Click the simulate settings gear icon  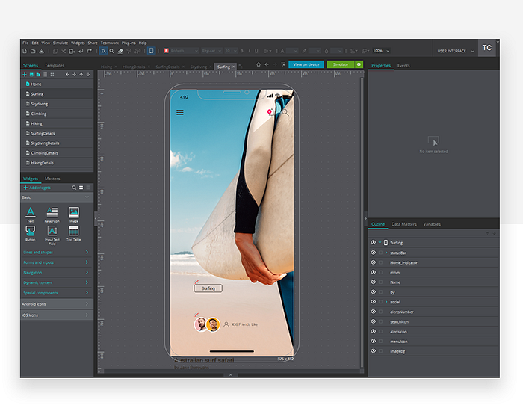click(x=359, y=64)
